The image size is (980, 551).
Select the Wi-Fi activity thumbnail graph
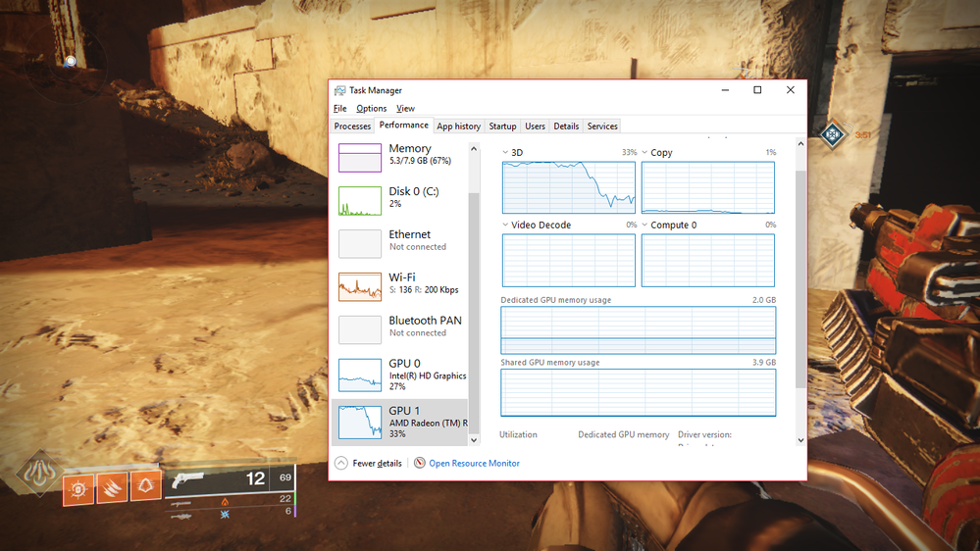point(360,286)
